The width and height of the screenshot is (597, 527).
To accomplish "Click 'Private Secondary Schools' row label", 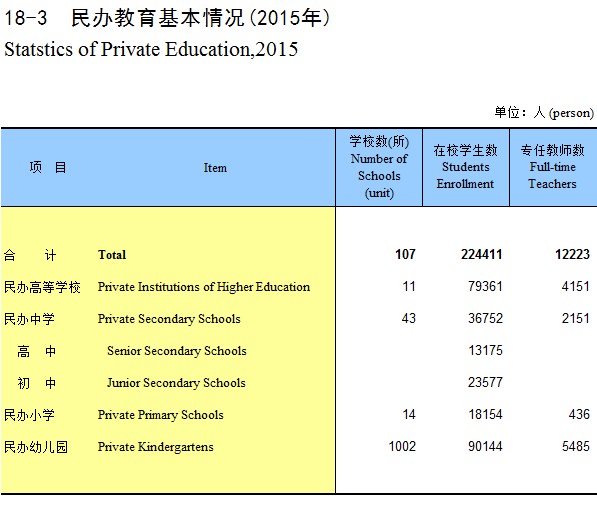I will [169, 319].
